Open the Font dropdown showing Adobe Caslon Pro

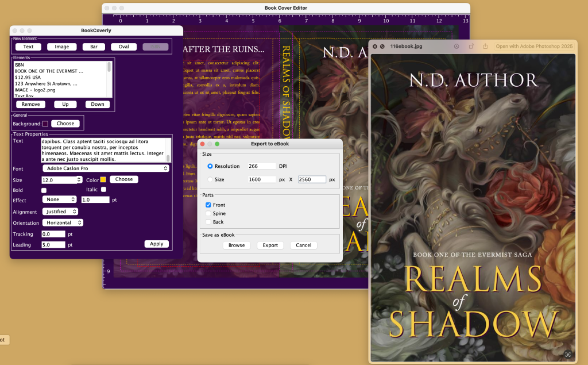pyautogui.click(x=106, y=168)
